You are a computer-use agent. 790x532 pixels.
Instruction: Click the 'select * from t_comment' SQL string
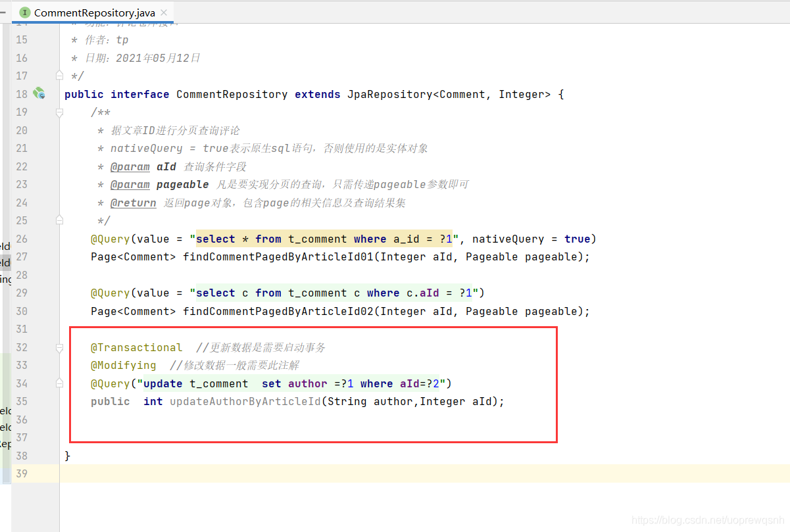(324, 239)
